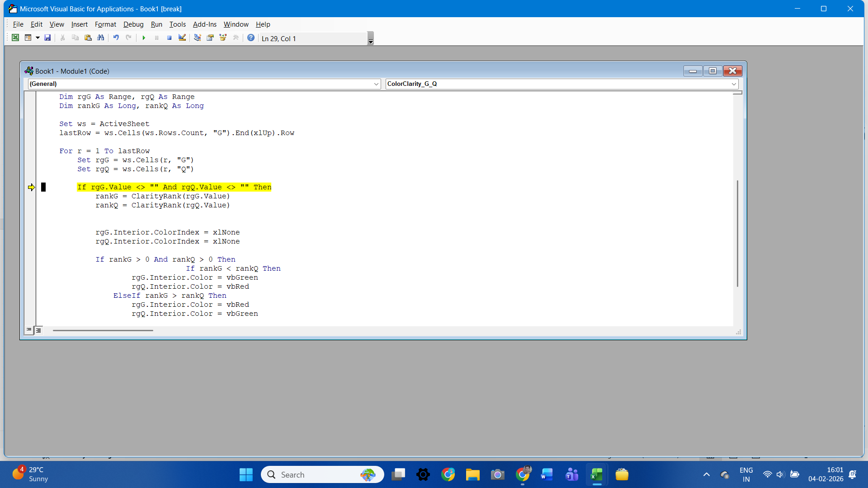Expand the Insert UserForm dropdown arrow
Viewport: 868px width, 488px height.
tap(38, 38)
